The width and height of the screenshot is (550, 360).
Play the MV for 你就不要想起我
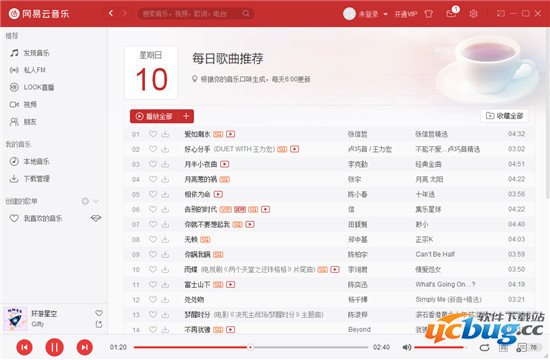pos(250,225)
